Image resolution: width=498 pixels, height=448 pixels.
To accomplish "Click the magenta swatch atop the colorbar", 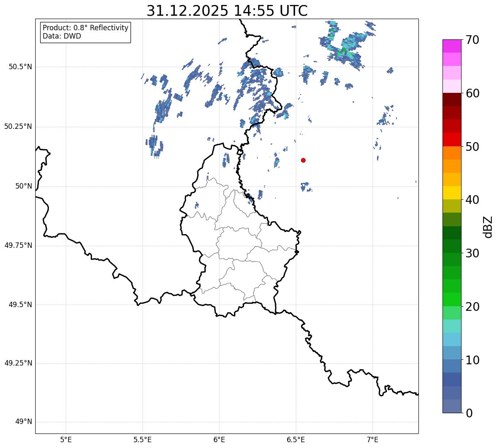I will 452,46.
